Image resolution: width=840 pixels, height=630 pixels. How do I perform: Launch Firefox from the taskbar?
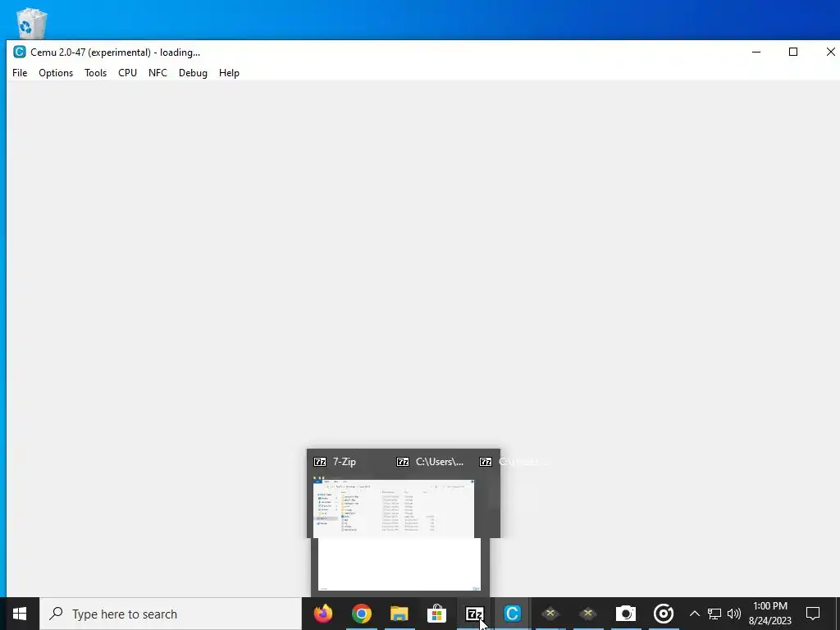(x=323, y=614)
